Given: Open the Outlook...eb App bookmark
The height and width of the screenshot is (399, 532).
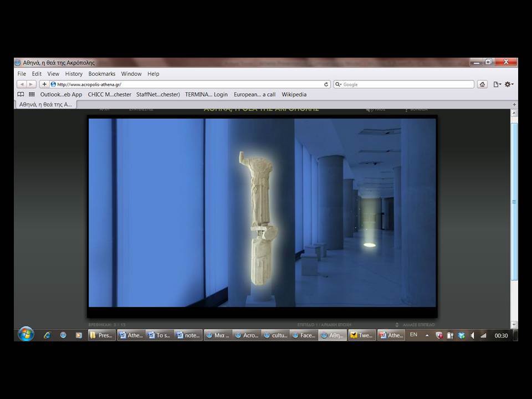Looking at the screenshot, I should (x=61, y=94).
